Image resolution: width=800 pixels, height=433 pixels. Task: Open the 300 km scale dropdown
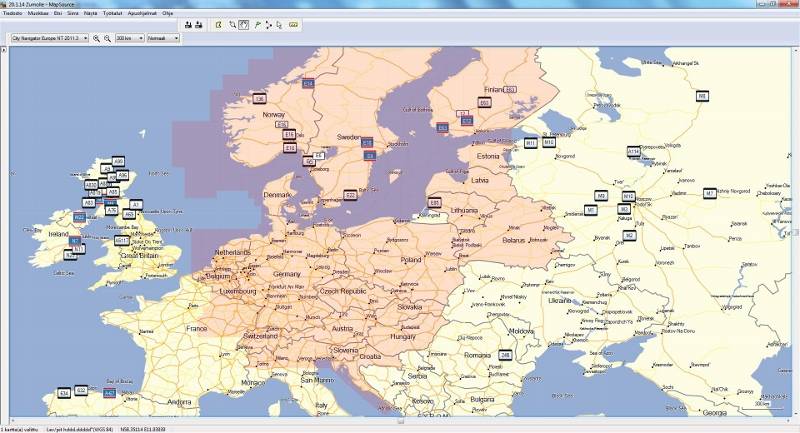[x=130, y=38]
